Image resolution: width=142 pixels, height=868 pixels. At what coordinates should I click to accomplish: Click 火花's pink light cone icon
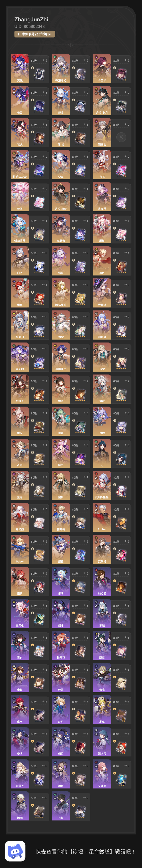[x=122, y=170]
